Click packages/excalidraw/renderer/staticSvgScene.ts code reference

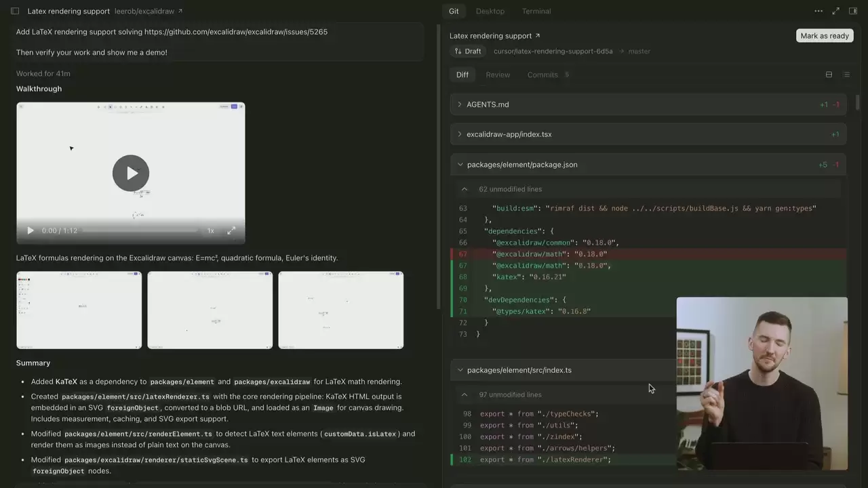[x=156, y=460]
